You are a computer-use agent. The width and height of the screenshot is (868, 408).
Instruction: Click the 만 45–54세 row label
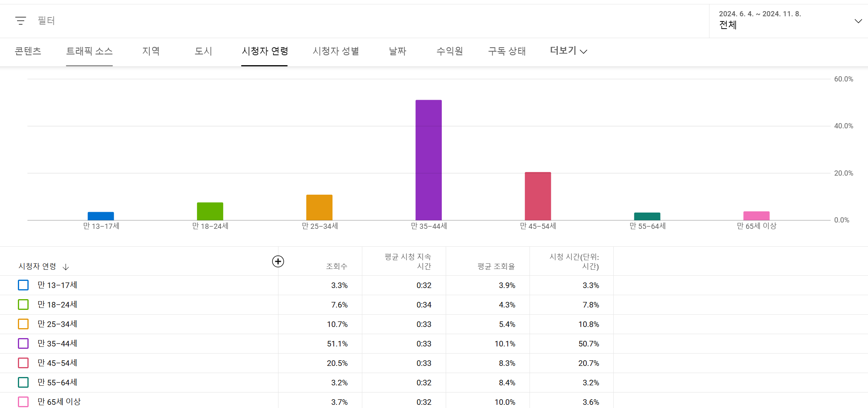point(58,363)
